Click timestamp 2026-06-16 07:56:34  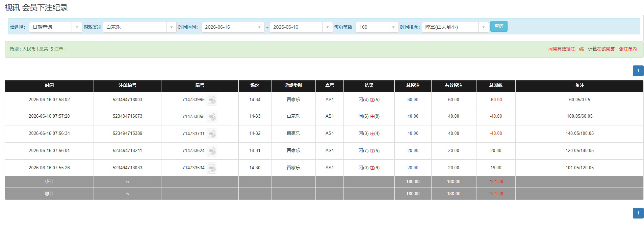pos(49,134)
